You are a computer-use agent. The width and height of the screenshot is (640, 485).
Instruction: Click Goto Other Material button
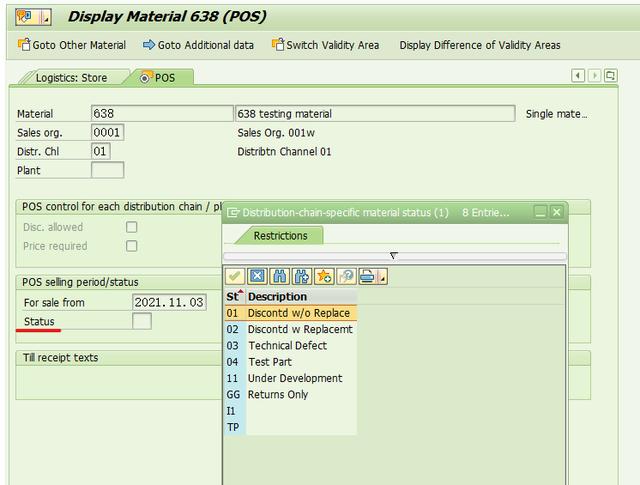(72, 45)
